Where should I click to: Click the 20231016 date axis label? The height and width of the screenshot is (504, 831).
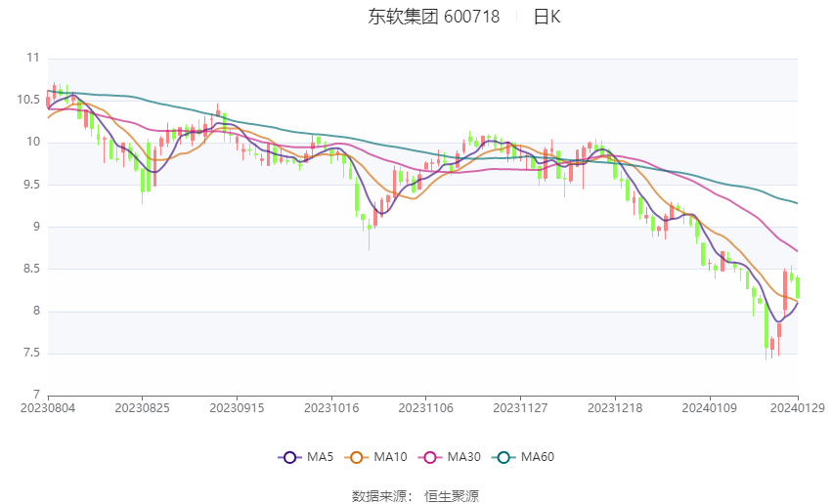tap(331, 408)
